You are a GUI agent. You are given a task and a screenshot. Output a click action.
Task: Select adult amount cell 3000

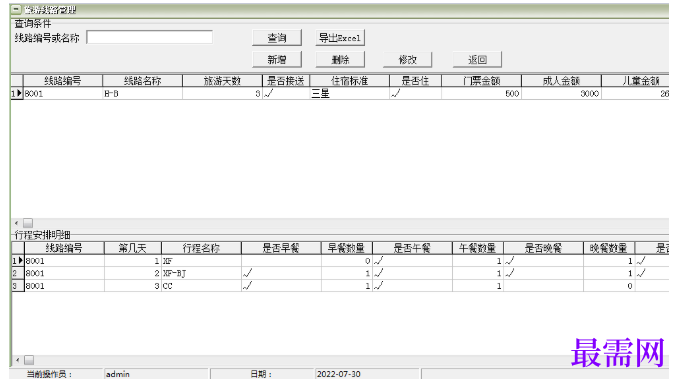tap(561, 93)
